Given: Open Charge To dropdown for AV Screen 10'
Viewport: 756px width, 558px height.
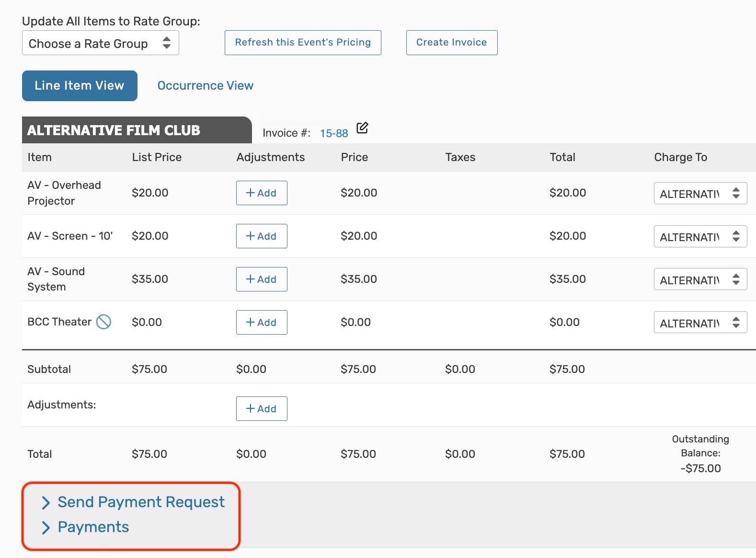Looking at the screenshot, I should (700, 236).
